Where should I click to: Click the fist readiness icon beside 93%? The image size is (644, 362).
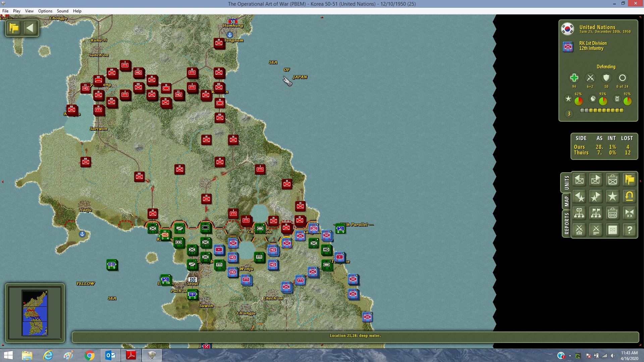[593, 99]
